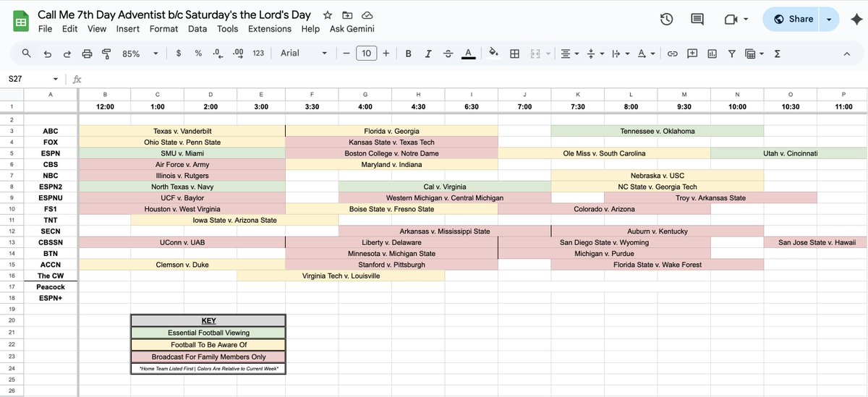This screenshot has height=397, width=868.
Task: Create a filter funnel icon
Action: (732, 54)
